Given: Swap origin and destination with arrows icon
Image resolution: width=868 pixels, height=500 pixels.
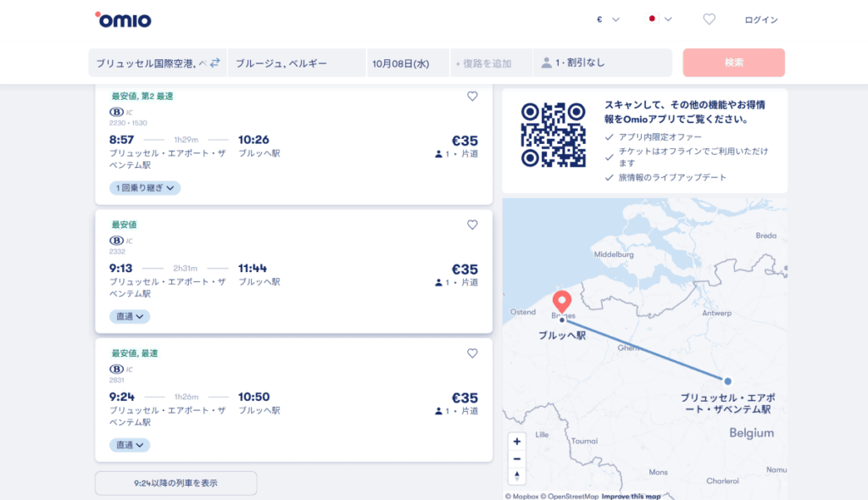Looking at the screenshot, I should 214,63.
